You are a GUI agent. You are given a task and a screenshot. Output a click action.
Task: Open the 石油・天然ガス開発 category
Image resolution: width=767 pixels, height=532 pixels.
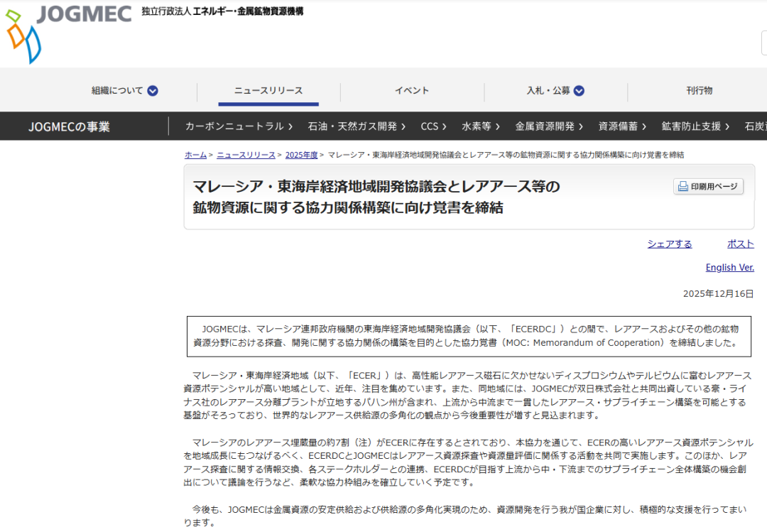point(357,126)
